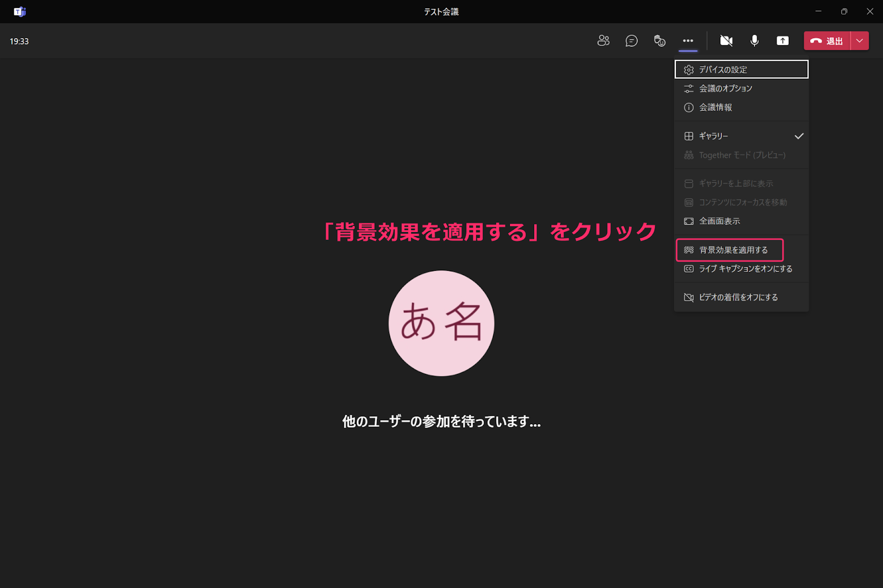Viewport: 883px width, 588px height.
Task: Click the pink あ名 avatar circle
Action: click(x=441, y=323)
